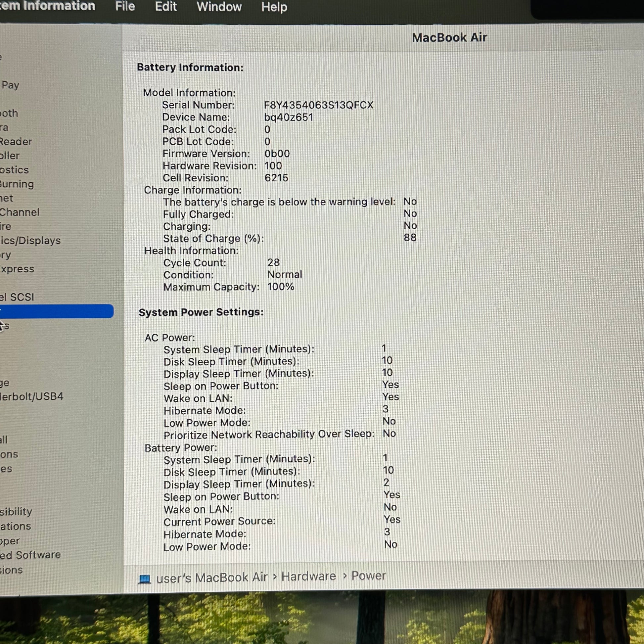644x644 pixels.
Task: Click the Maximum Capacity value 100%
Action: click(x=281, y=287)
